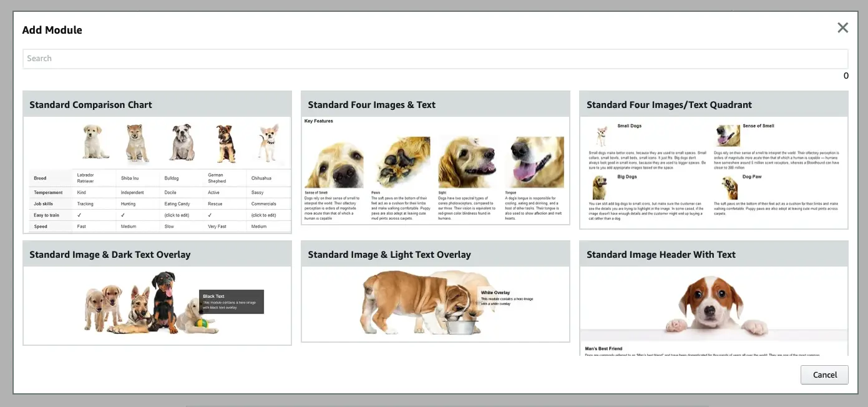
Task: Click the White Overlay text box
Action: (506, 297)
